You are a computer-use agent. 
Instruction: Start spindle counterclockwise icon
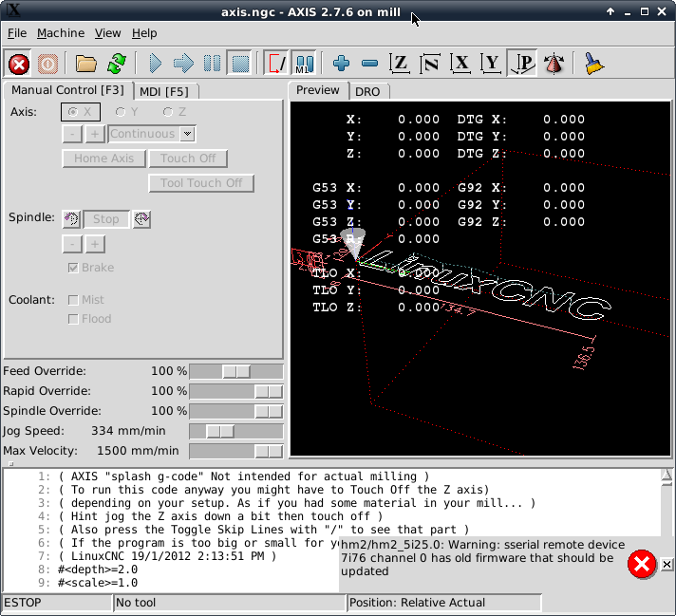pos(71,219)
